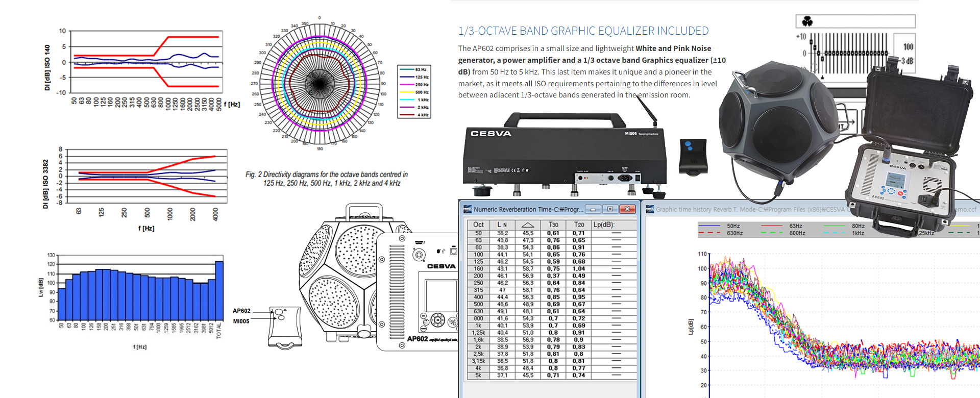
Task: Click T20 value 0,49 in table
Action: pos(579,276)
